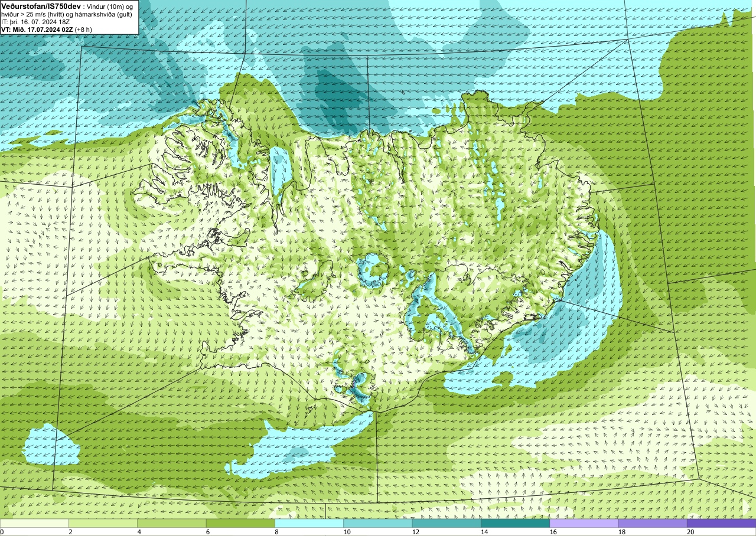Click the 'Veðurstofan/IS750dev' title text

point(41,5)
